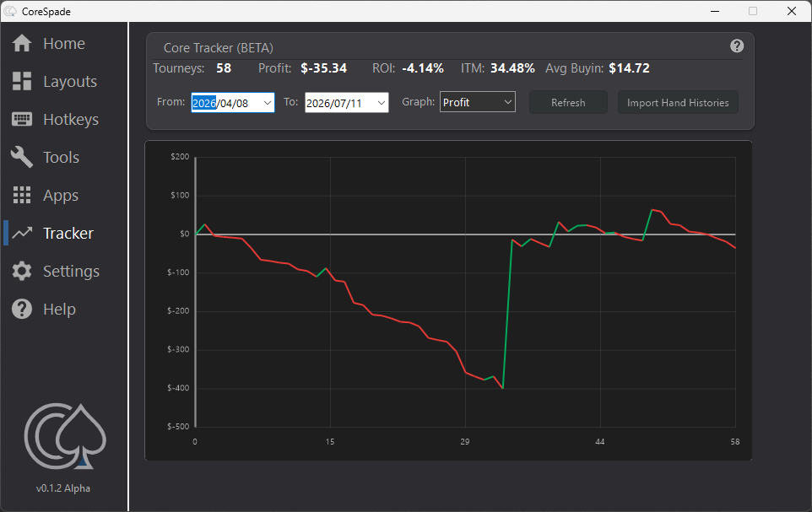Open the Graph type dropdown showing Profit
812x512 pixels.
(x=478, y=102)
